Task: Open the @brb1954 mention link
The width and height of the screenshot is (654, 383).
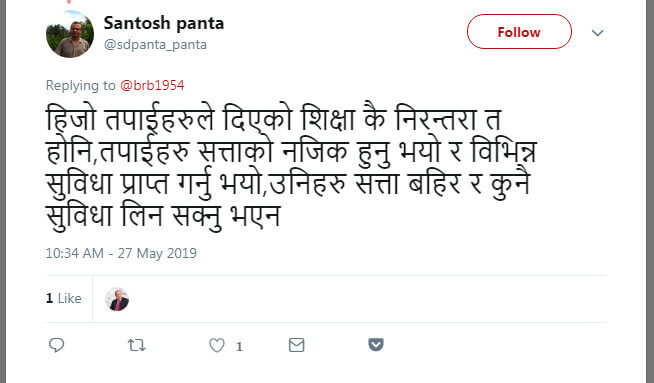Action: click(152, 86)
